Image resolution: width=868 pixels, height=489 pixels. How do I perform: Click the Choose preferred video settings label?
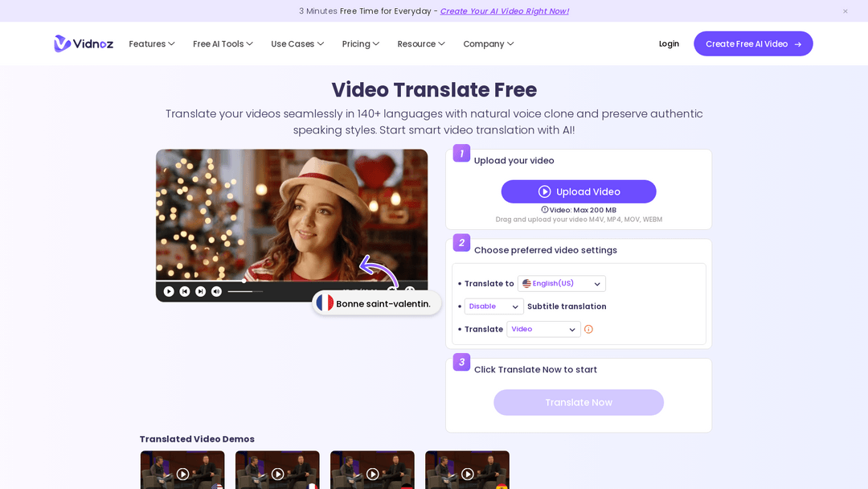tap(545, 250)
